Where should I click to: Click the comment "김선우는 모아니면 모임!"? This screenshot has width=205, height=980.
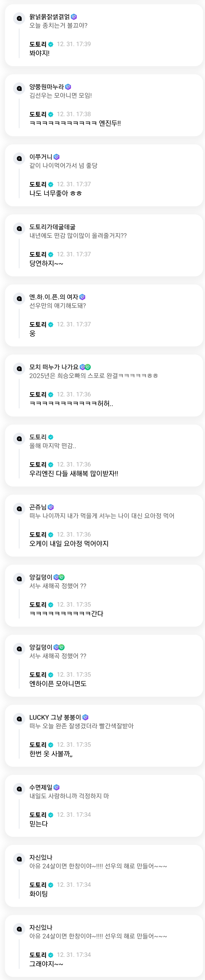61,96
